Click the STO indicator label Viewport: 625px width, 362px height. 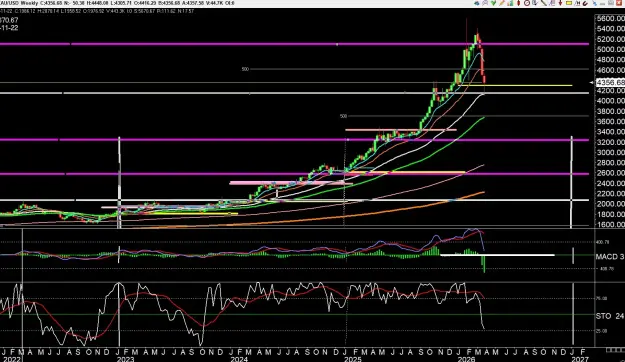click(x=609, y=316)
